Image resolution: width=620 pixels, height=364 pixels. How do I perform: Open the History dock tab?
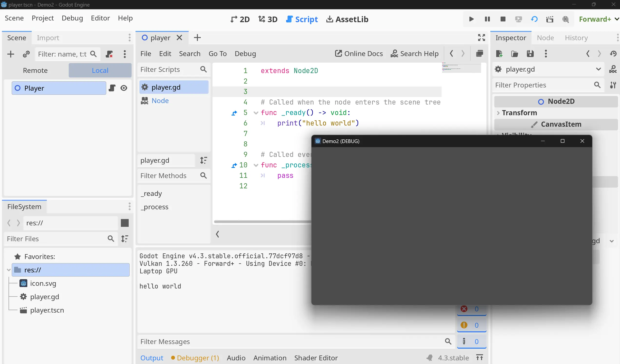coord(576,38)
